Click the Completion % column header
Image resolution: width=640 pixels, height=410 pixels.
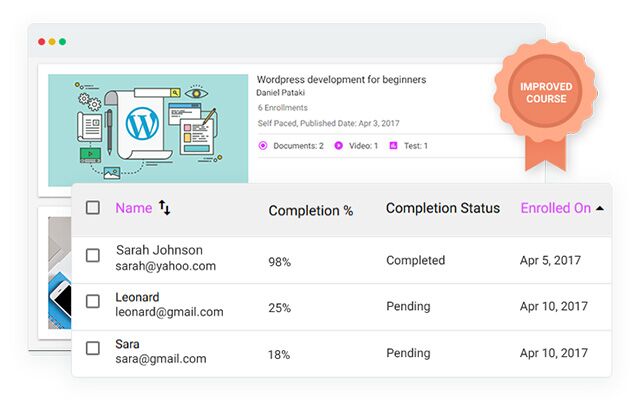[x=311, y=211]
